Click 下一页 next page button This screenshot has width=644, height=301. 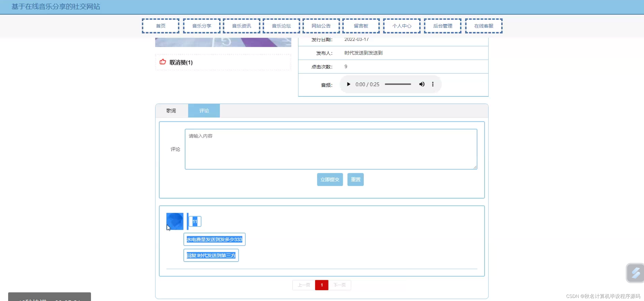pos(340,285)
